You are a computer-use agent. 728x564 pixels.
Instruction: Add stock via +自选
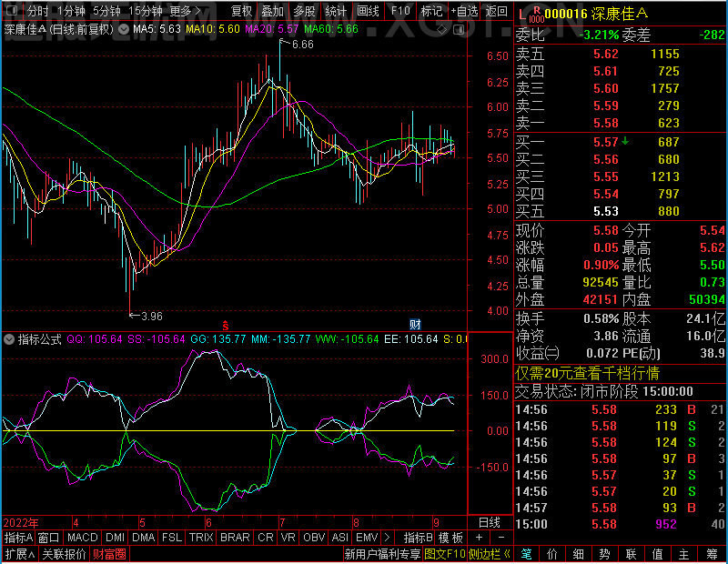tap(464, 10)
